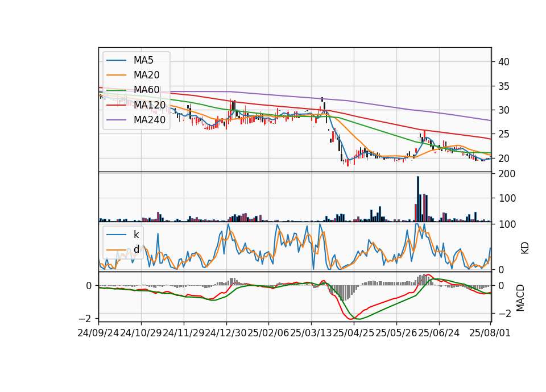546x392 pixels.
Task: Click the 24/11/29 date axis label
Action: click(184, 333)
